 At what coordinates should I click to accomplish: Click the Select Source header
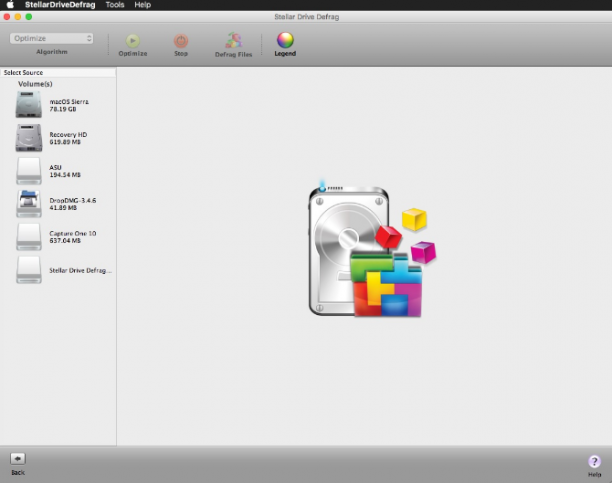click(x=23, y=73)
